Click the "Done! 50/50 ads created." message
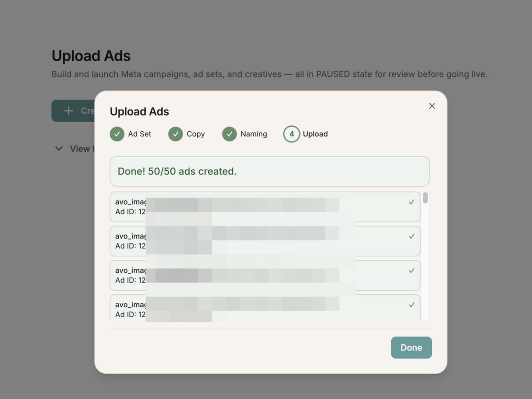 [x=270, y=171]
